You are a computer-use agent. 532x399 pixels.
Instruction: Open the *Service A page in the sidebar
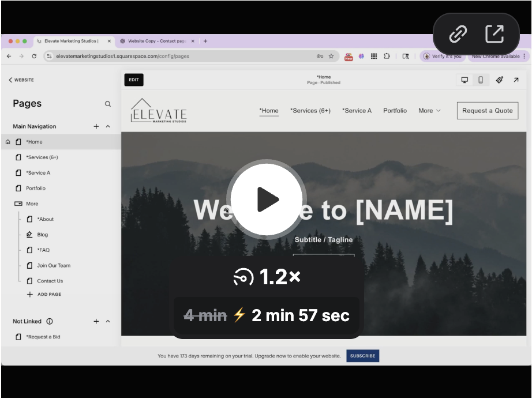38,173
